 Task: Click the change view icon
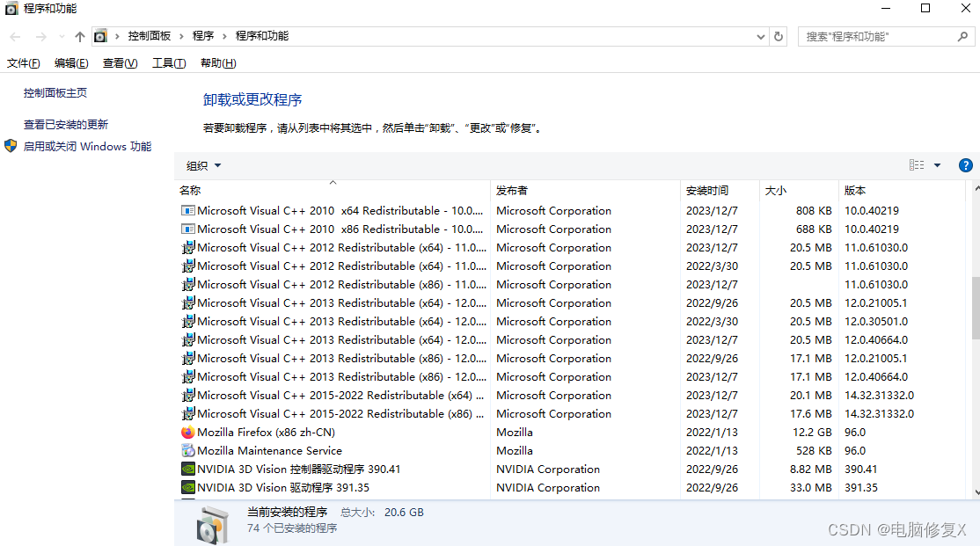click(917, 165)
